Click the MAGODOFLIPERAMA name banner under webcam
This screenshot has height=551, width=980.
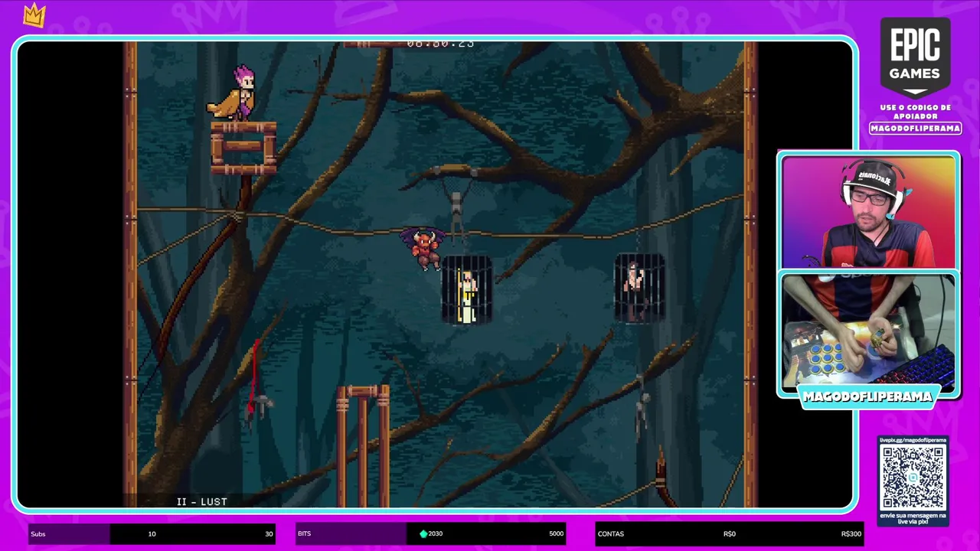(x=867, y=397)
